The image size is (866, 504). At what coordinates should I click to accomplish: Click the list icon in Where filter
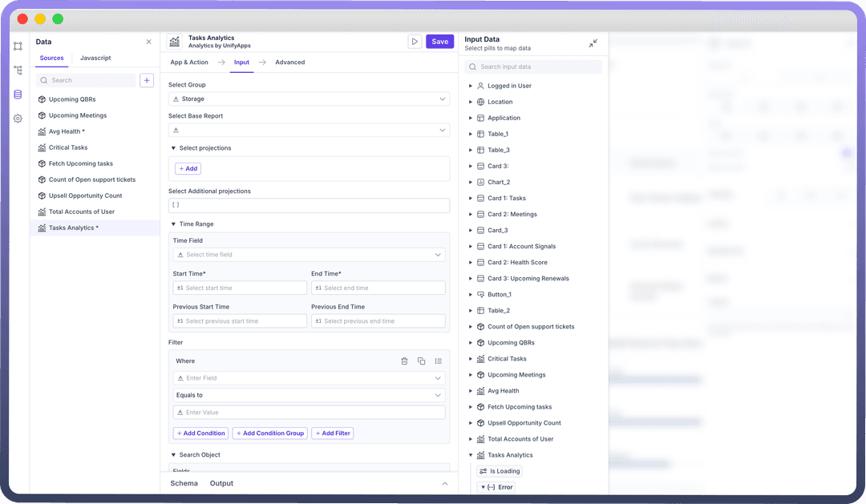(x=439, y=361)
